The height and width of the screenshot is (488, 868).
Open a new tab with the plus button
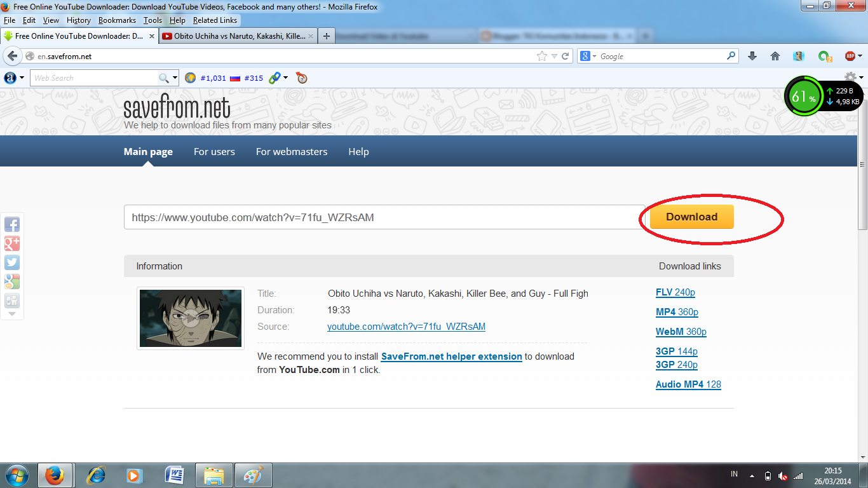[x=326, y=36]
